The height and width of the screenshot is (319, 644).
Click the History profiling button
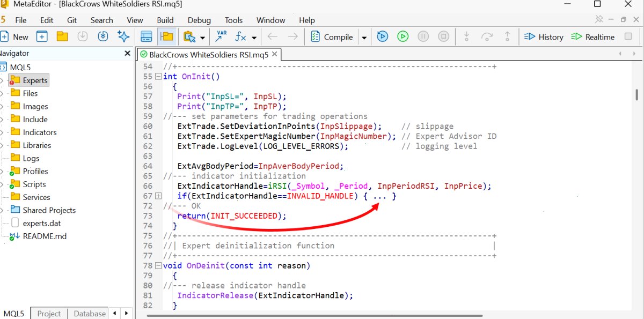544,37
